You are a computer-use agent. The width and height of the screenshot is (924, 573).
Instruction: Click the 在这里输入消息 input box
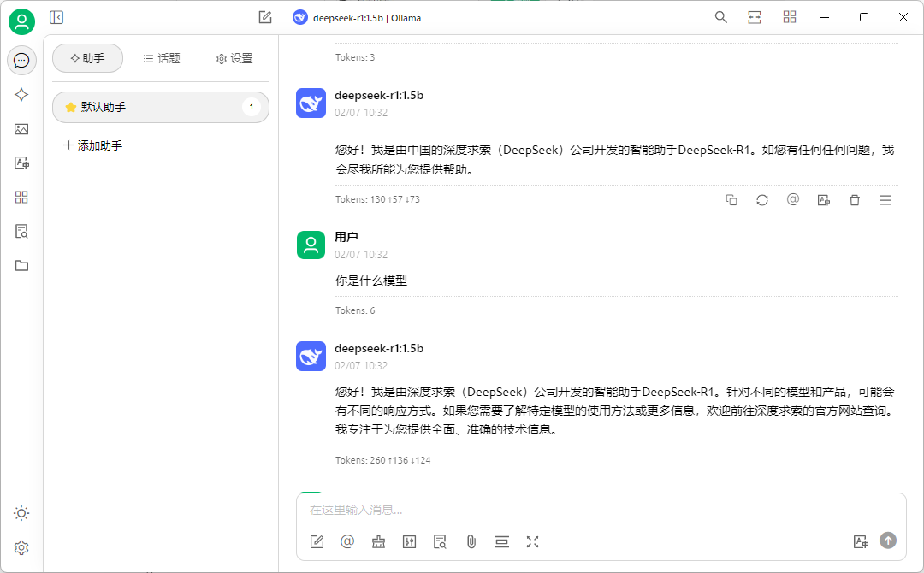pyautogui.click(x=601, y=510)
